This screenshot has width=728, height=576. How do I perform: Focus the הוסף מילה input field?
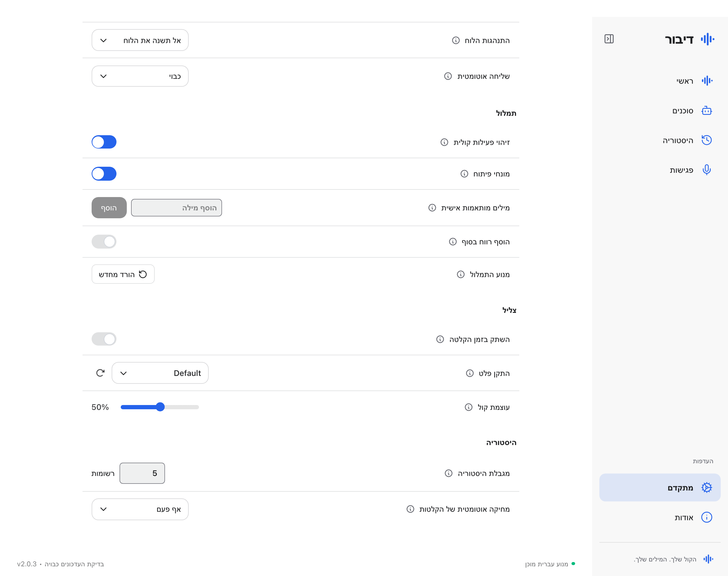click(x=177, y=208)
